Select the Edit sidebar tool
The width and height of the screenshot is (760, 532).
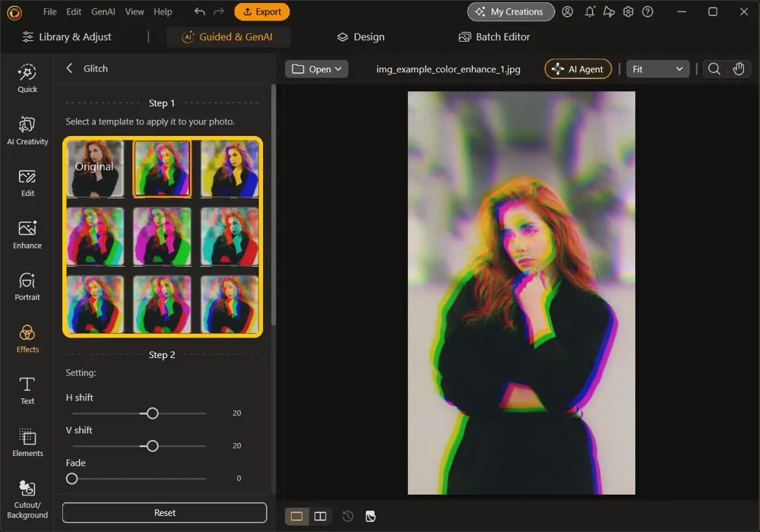27,183
